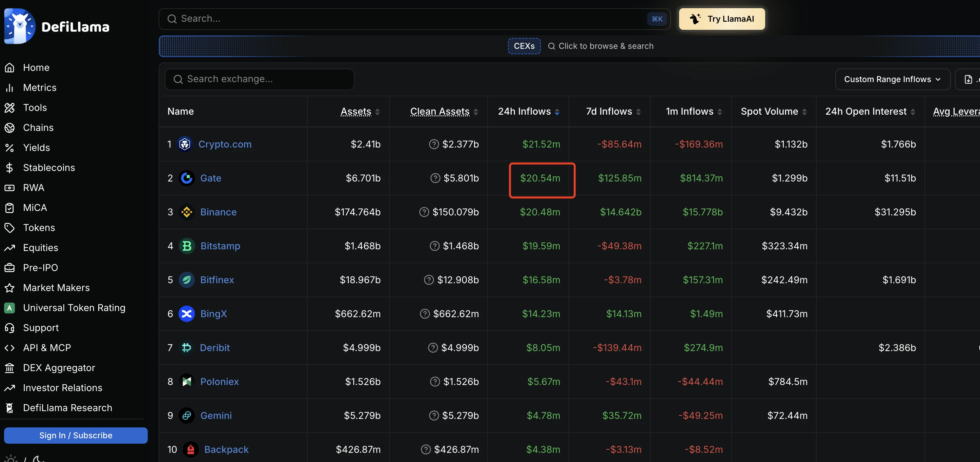Open the Equities sidebar menu item
Screen dimensions: 980x462
click(x=40, y=248)
